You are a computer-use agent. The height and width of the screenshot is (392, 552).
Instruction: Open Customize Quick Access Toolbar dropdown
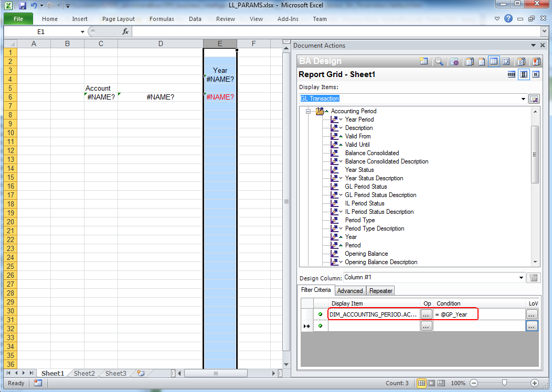[68, 6]
